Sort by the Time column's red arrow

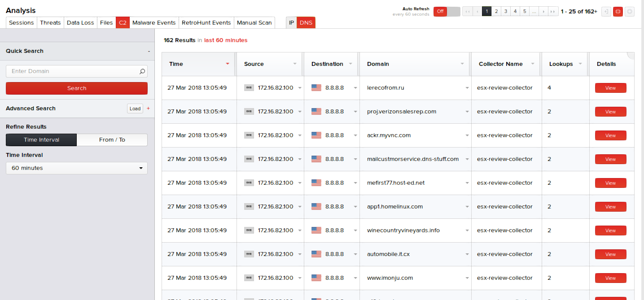[228, 64]
